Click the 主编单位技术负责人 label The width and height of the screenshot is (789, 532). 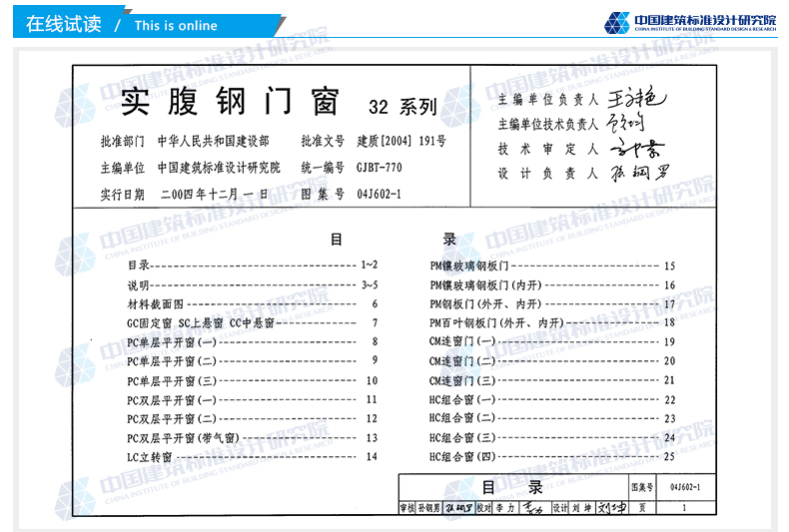point(548,124)
